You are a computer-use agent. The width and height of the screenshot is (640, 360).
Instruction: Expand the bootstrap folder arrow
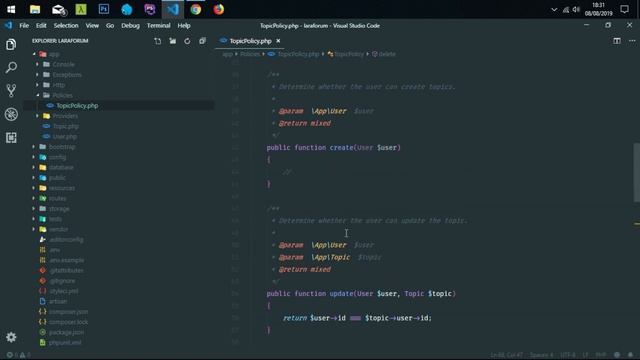point(34,147)
